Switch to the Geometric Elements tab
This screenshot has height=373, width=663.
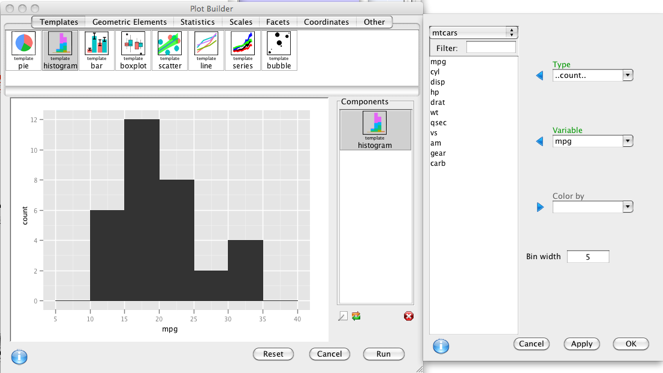pos(129,22)
